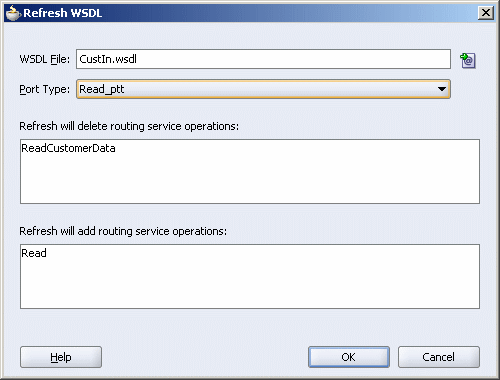Click the Read_ptt port type value

(102, 89)
